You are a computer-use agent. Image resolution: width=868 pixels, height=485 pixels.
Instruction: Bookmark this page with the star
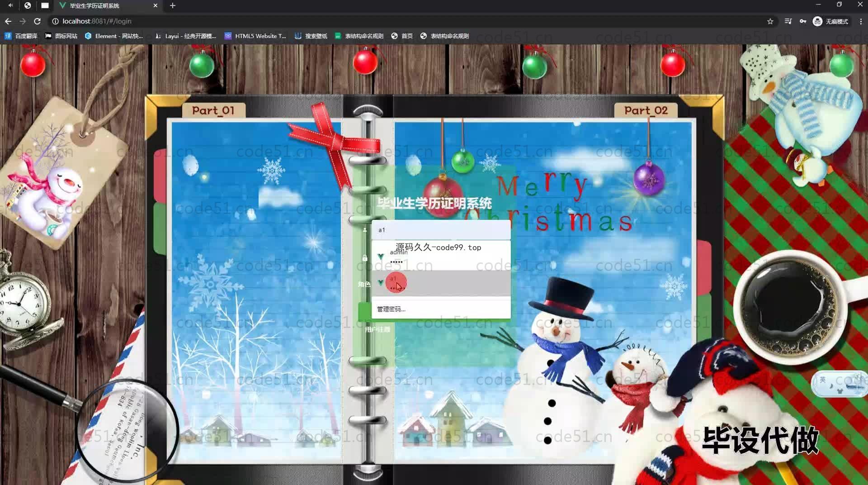point(770,21)
